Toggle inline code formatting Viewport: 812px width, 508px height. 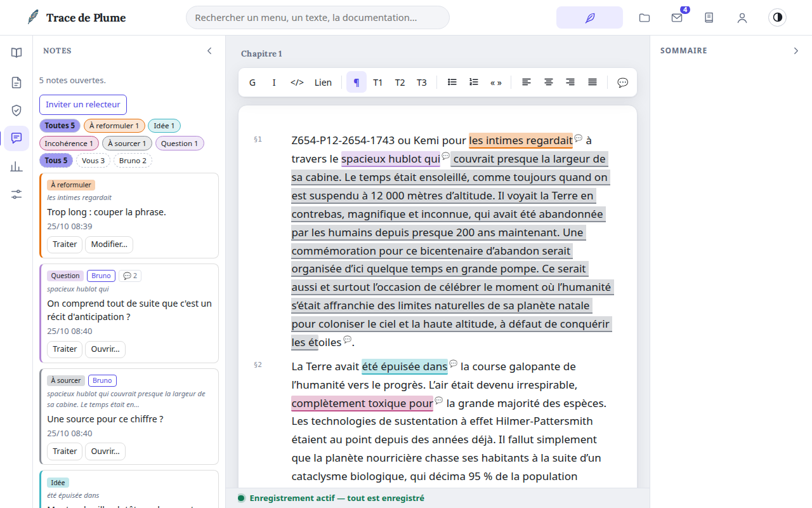pos(297,82)
